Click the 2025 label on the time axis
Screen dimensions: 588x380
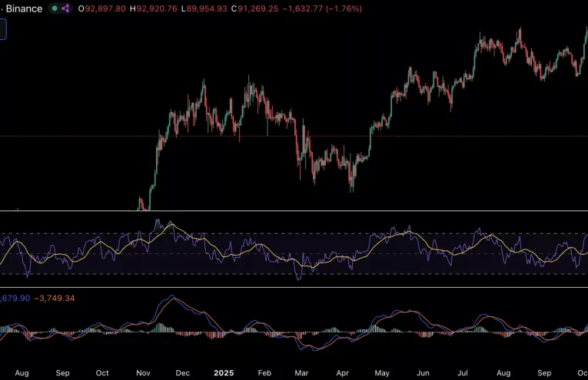click(223, 372)
